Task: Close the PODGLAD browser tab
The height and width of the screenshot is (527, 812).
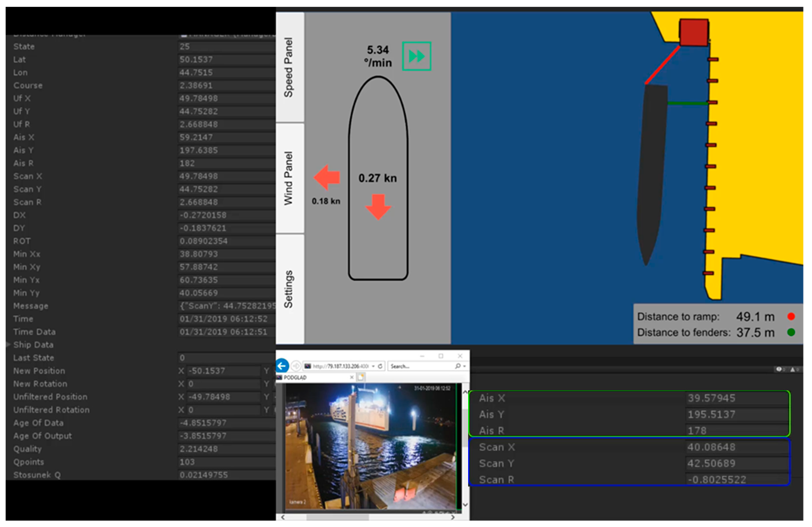Action: (x=352, y=377)
